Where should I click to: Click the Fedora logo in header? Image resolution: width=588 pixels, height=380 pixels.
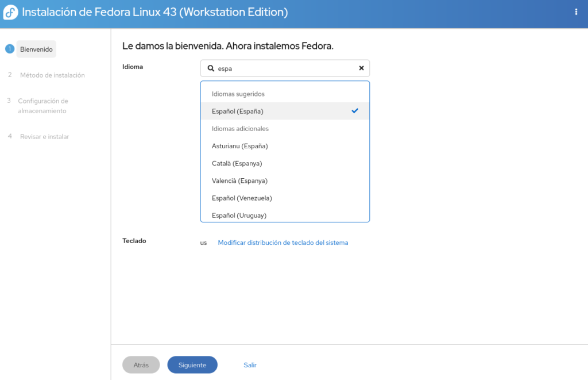(11, 12)
